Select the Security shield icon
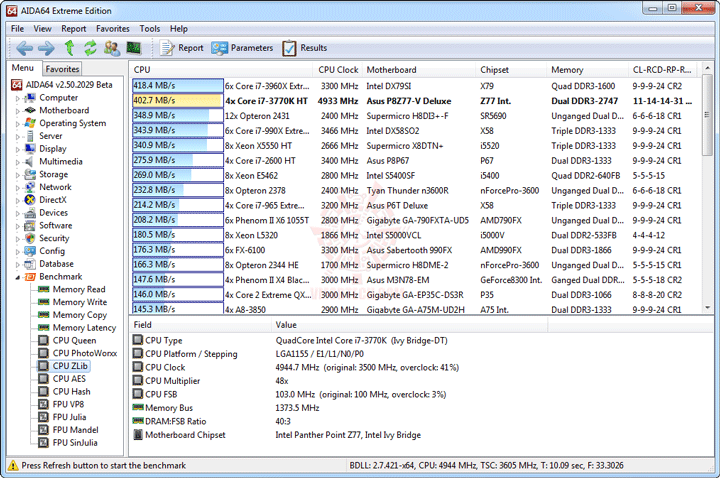 (30, 238)
